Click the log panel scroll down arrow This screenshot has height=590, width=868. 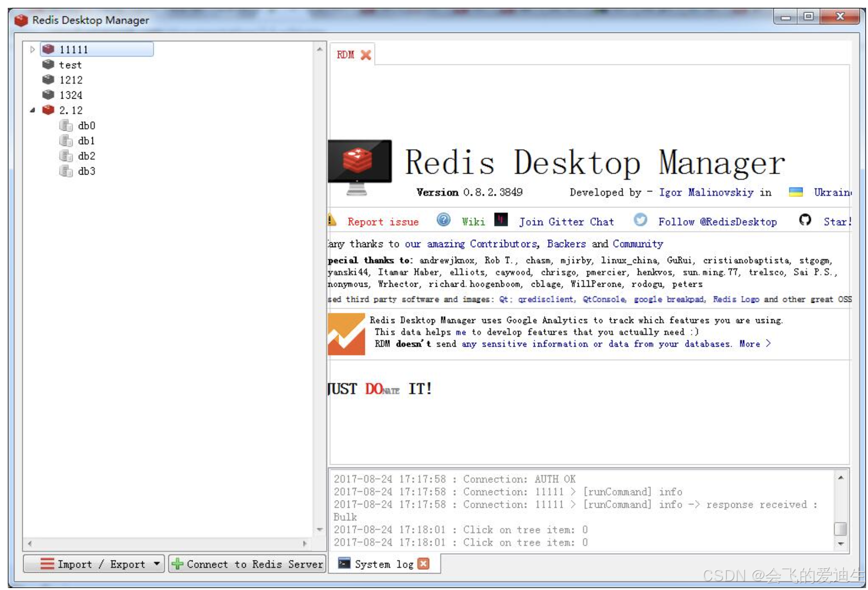[841, 544]
